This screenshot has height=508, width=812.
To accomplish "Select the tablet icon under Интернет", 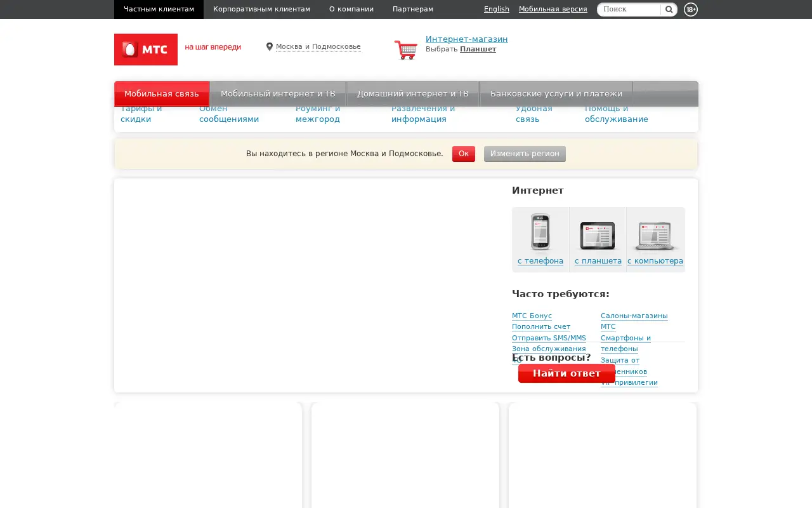I will [598, 236].
